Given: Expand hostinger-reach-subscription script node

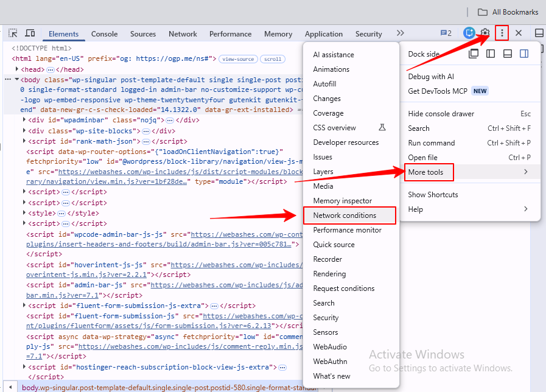Looking at the screenshot, I should tap(24, 366).
